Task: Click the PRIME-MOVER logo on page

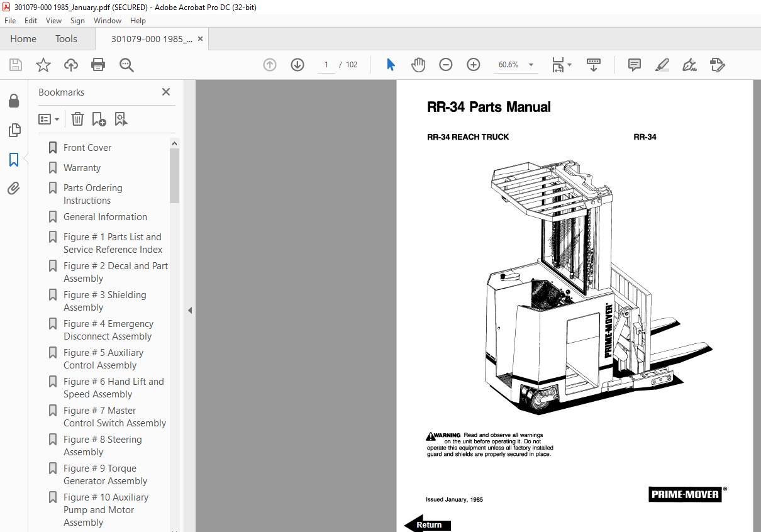Action: point(685,494)
